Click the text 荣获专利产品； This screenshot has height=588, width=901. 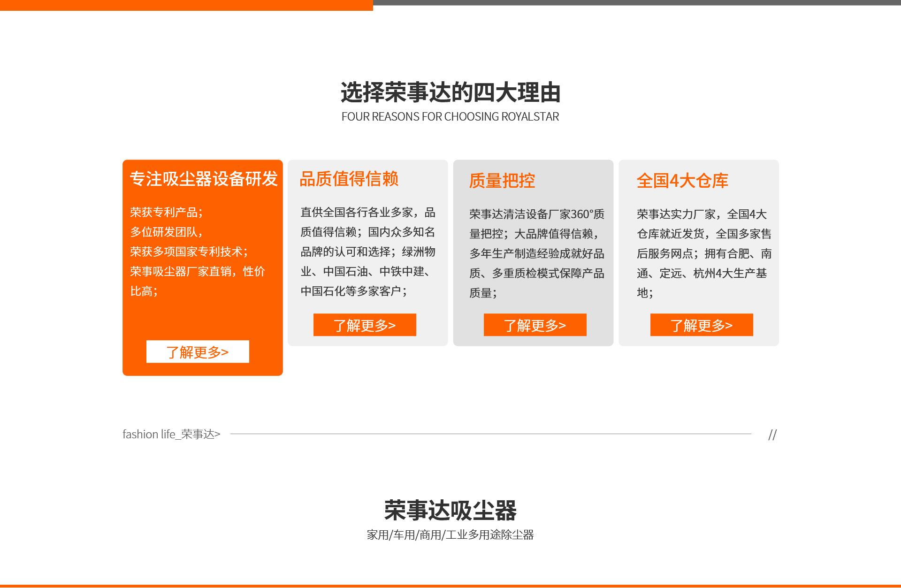pyautogui.click(x=167, y=212)
